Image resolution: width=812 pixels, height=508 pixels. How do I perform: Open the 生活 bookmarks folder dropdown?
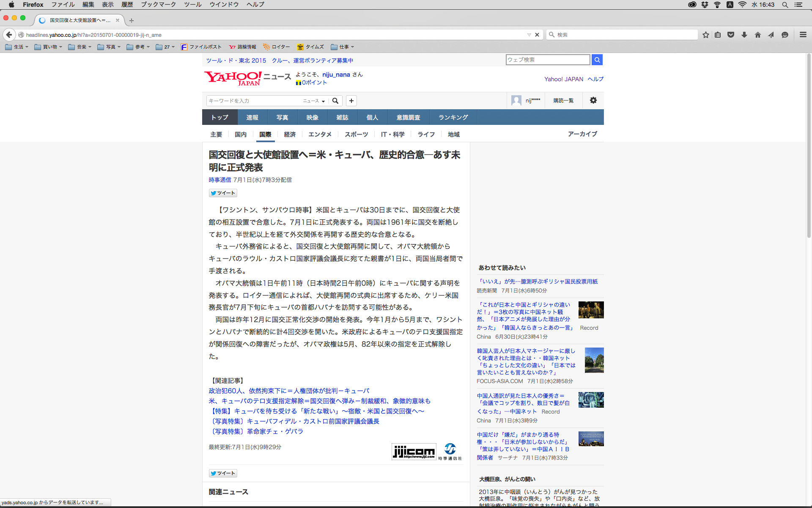(17, 47)
